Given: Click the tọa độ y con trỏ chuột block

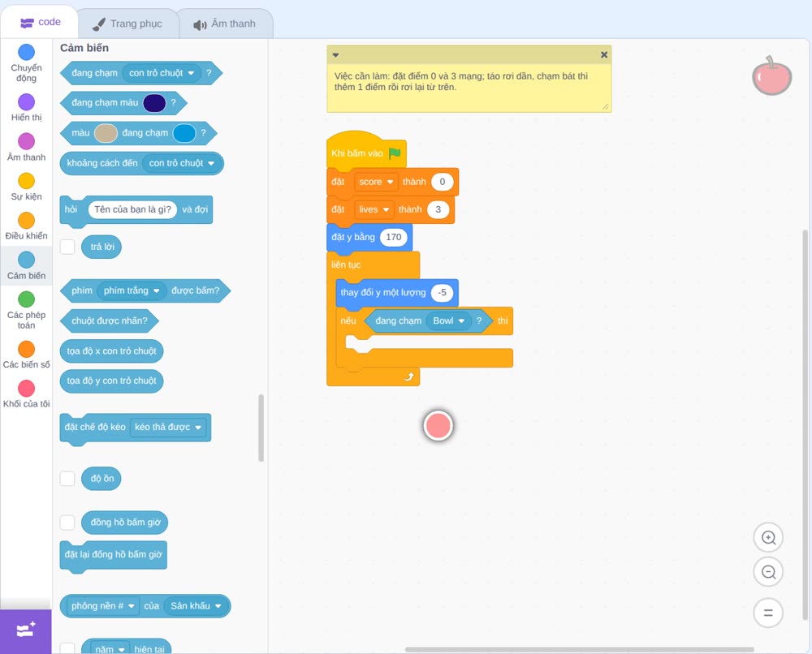Looking at the screenshot, I should 111,381.
